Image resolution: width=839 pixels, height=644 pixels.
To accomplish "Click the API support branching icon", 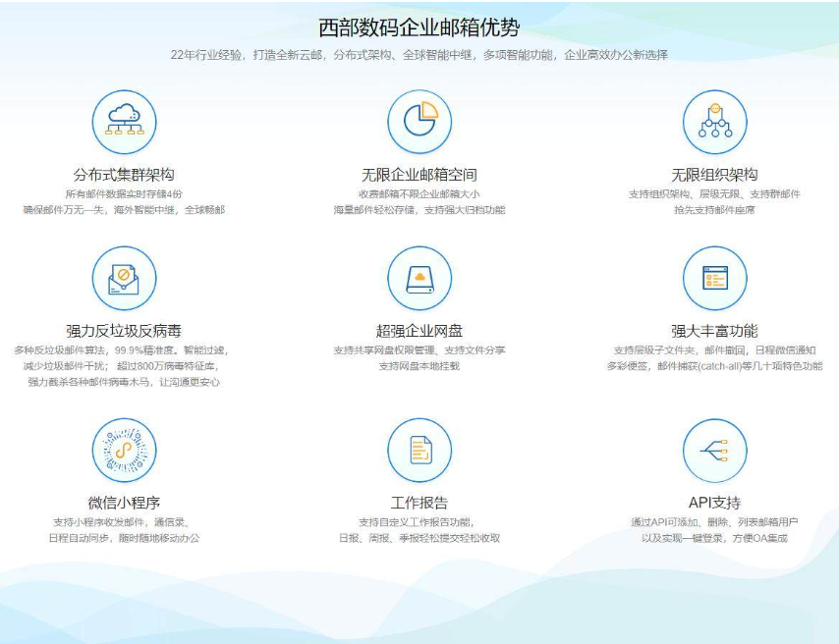I will tap(714, 450).
